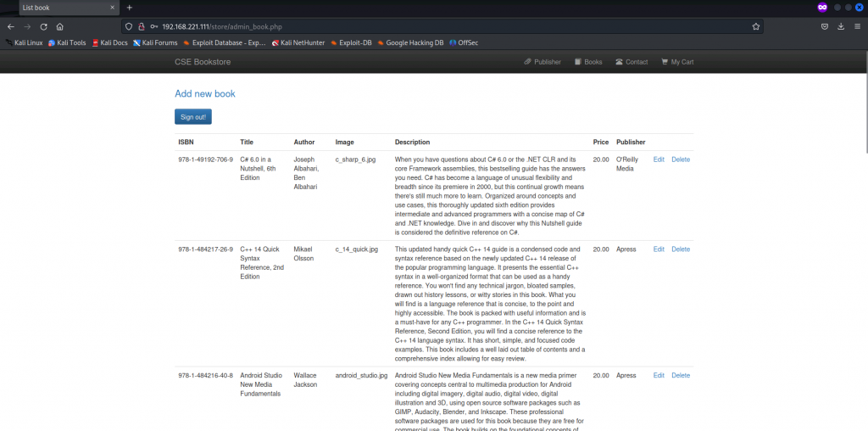This screenshot has height=431, width=868.
Task: Open the Firefox hamburger menu
Action: 858,26
